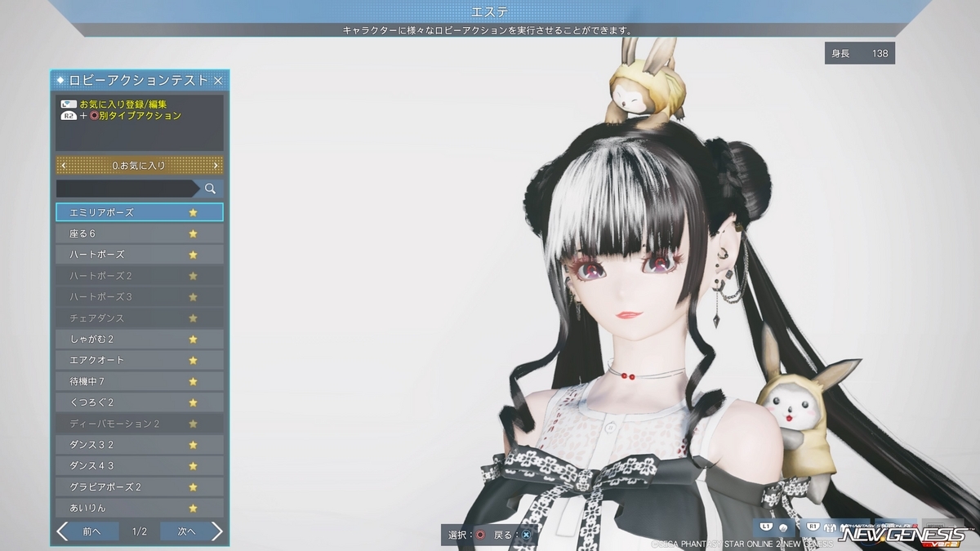Image resolution: width=980 pixels, height=551 pixels.
Task: Click the R2 button icon
Action: click(69, 116)
